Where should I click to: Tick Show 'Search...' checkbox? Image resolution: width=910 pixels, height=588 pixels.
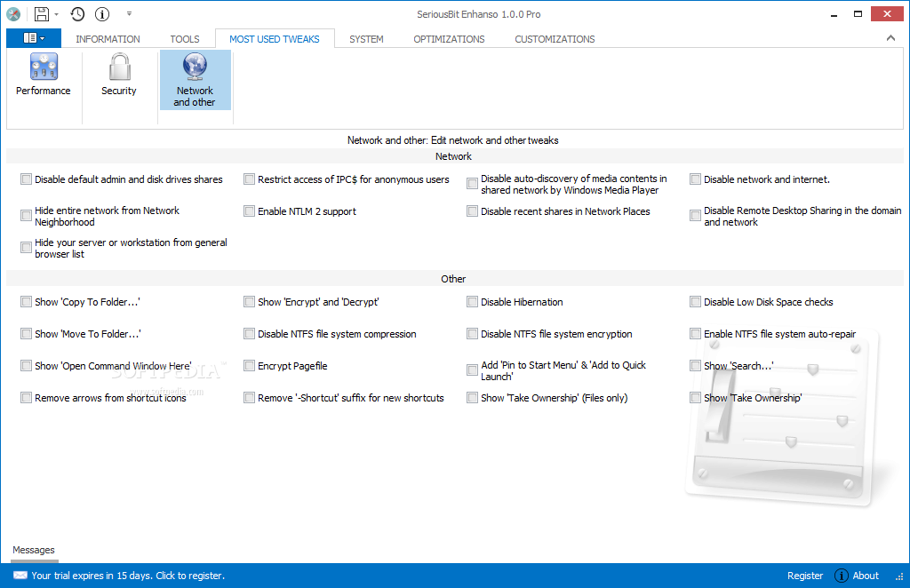click(695, 365)
